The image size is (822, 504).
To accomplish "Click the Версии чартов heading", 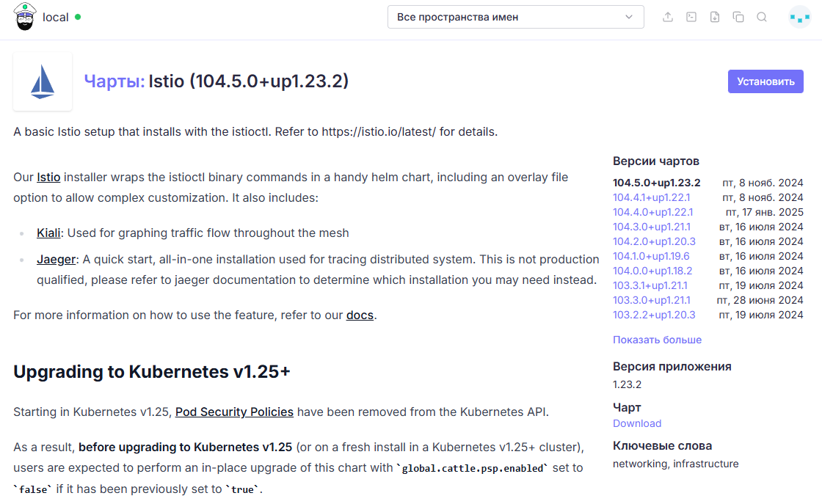I will [x=656, y=161].
